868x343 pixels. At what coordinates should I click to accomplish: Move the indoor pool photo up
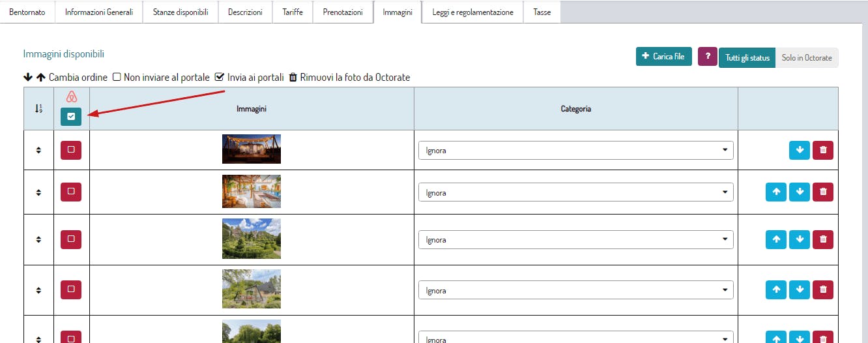pos(776,192)
